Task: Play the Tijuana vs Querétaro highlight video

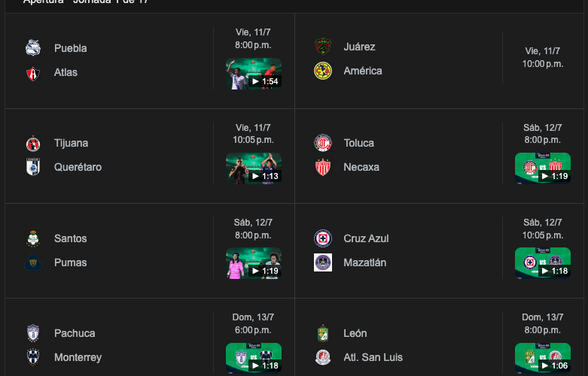Action: pos(254,168)
